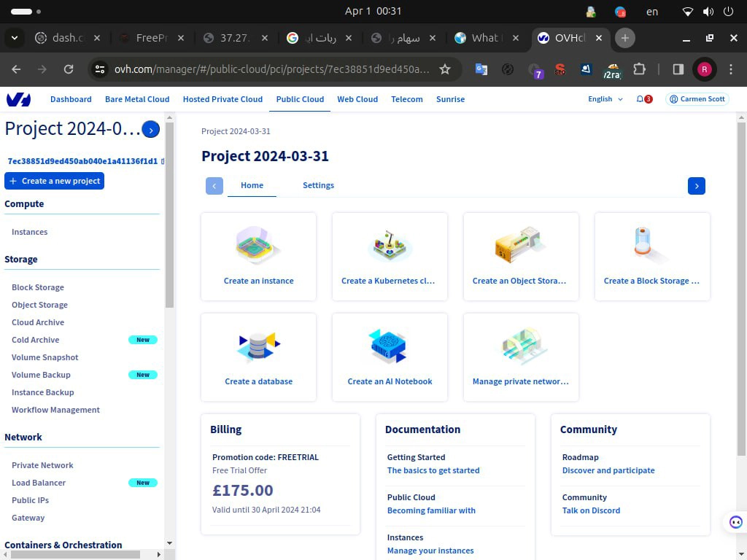Open the browser extensions puzzle icon

coord(640,69)
